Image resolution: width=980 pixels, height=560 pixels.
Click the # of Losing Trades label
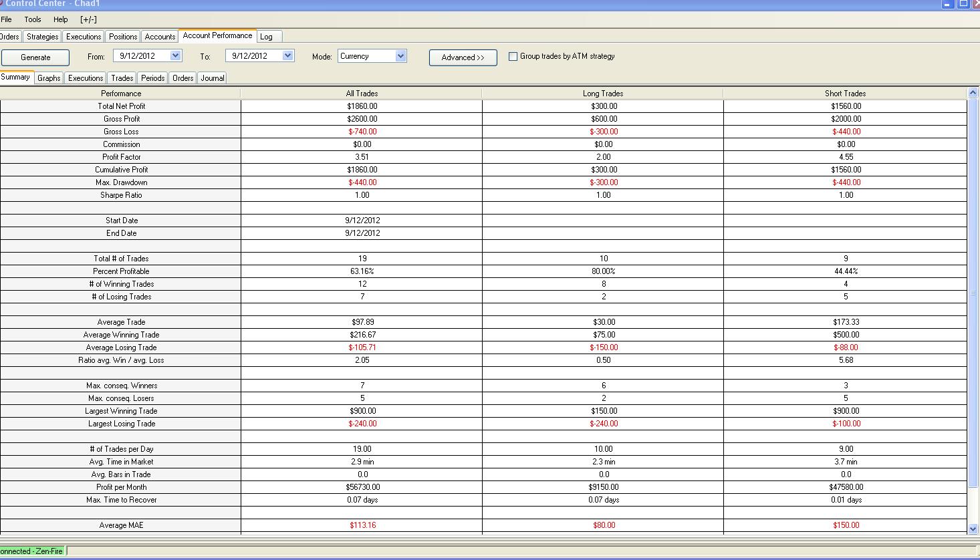tap(121, 297)
